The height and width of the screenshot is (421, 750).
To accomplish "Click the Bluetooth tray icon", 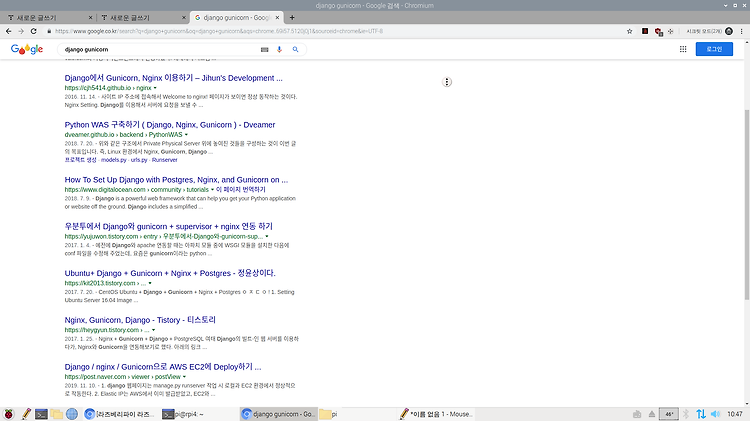I will tap(685, 414).
